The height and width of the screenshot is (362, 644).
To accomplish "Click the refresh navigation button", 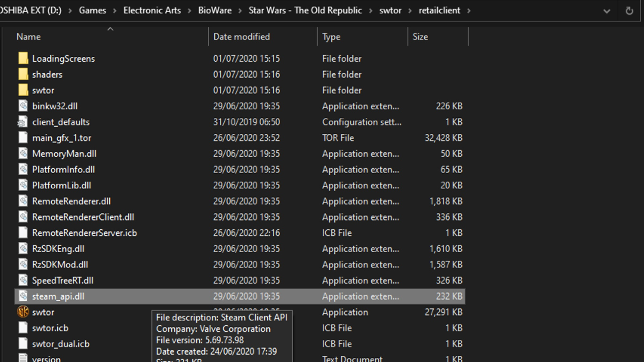I will point(629,11).
